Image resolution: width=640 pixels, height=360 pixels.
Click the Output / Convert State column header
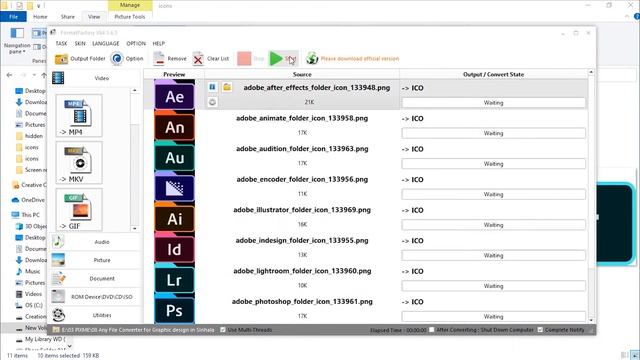[x=493, y=74]
